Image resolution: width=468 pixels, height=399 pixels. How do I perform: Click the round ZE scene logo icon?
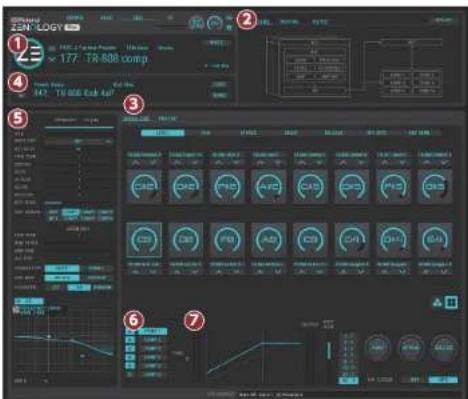click(x=29, y=54)
